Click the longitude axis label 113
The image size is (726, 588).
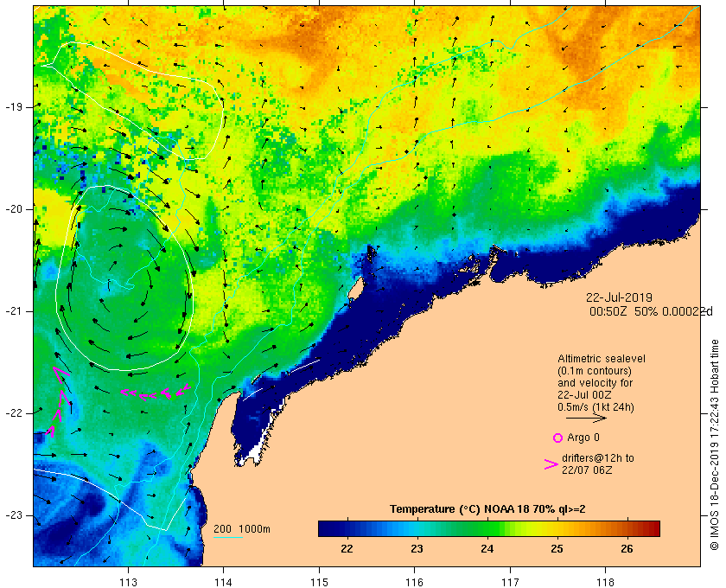pyautogui.click(x=128, y=582)
